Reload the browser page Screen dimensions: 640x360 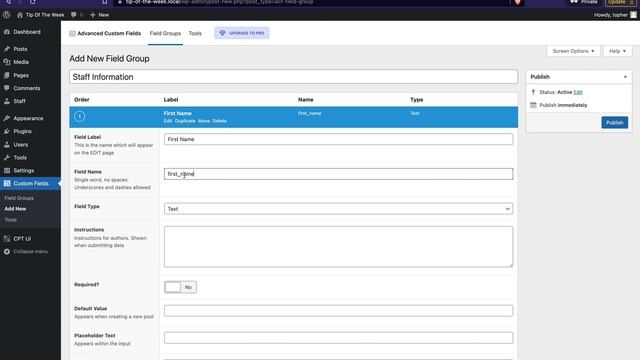coord(33,2)
